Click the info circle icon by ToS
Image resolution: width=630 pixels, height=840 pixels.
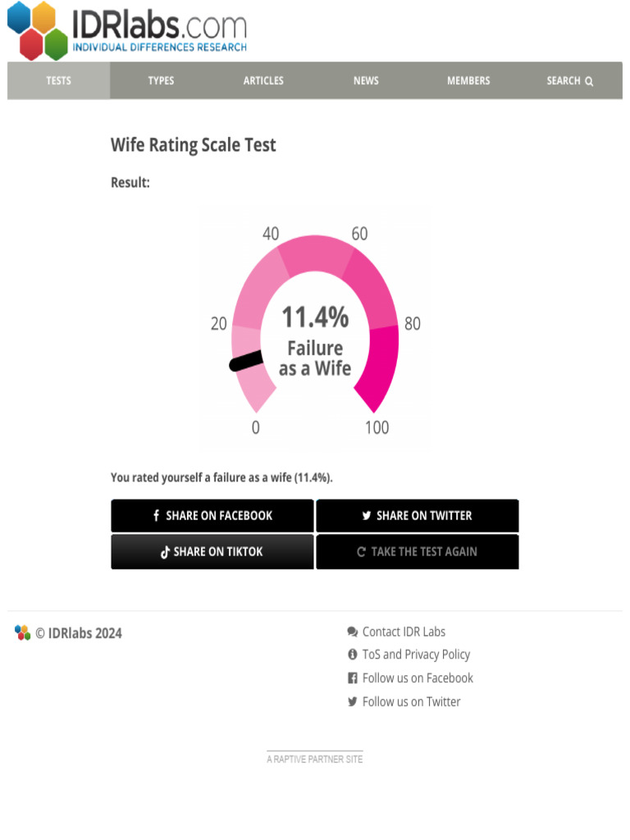point(353,655)
